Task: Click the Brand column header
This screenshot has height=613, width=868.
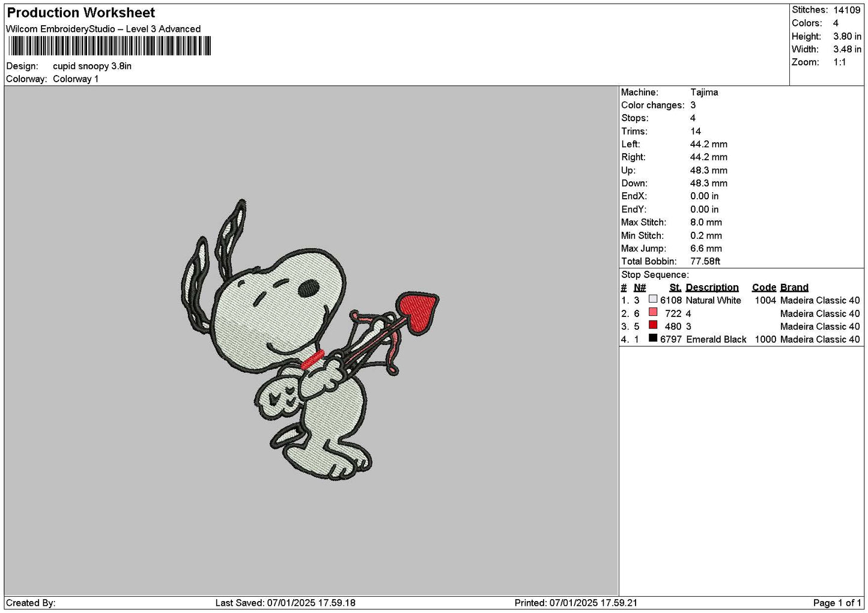Action: pos(794,288)
